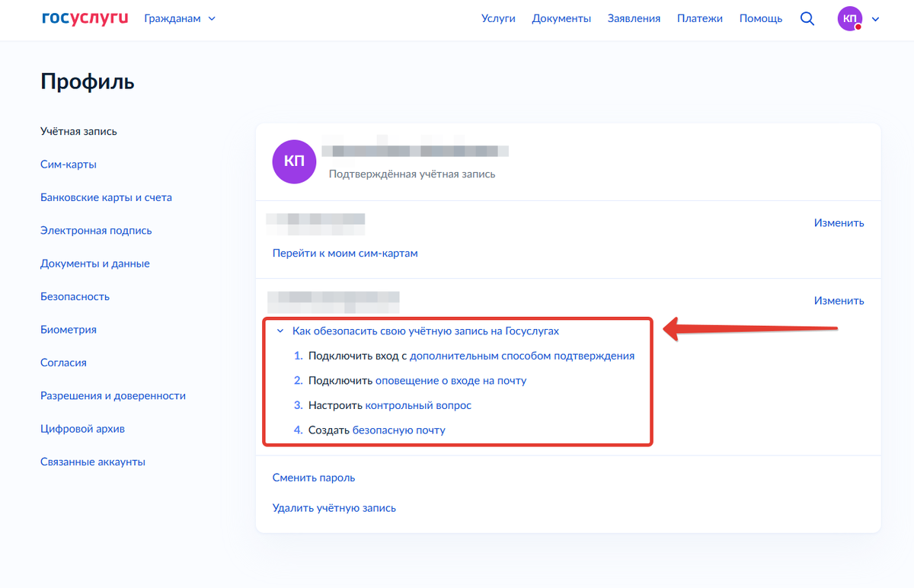The image size is (914, 588).
Task: Open the Госуслуги logo home page
Action: (85, 18)
